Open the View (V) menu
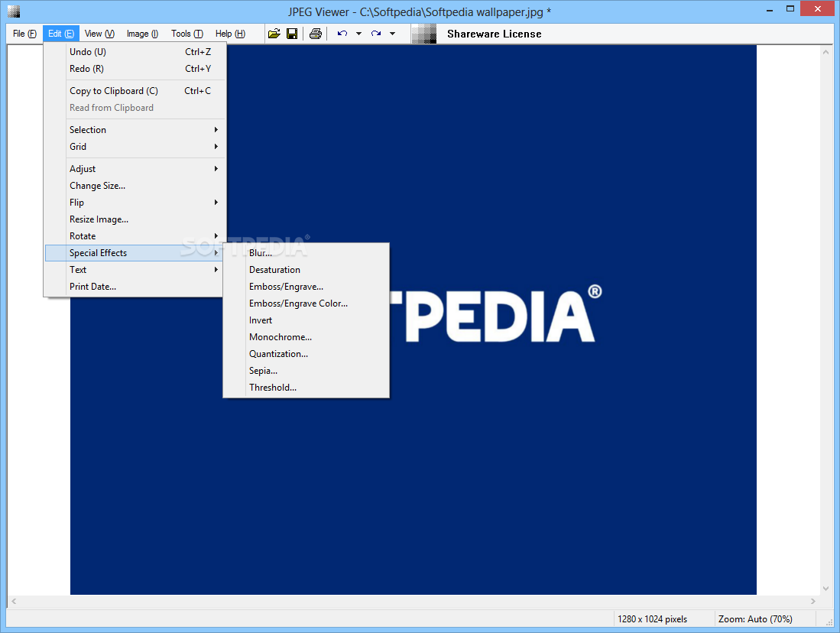The width and height of the screenshot is (840, 633). 99,34
